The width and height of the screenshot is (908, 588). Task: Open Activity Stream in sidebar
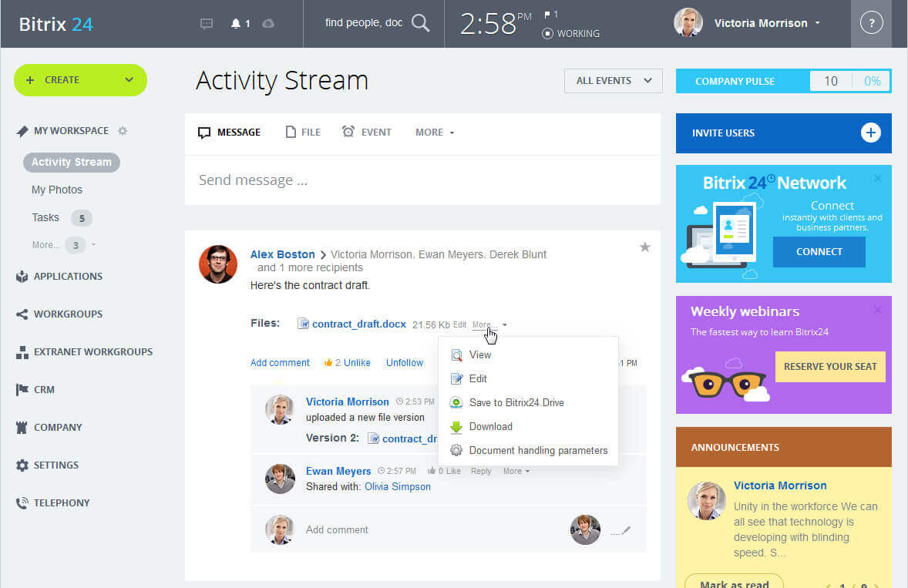tap(71, 162)
